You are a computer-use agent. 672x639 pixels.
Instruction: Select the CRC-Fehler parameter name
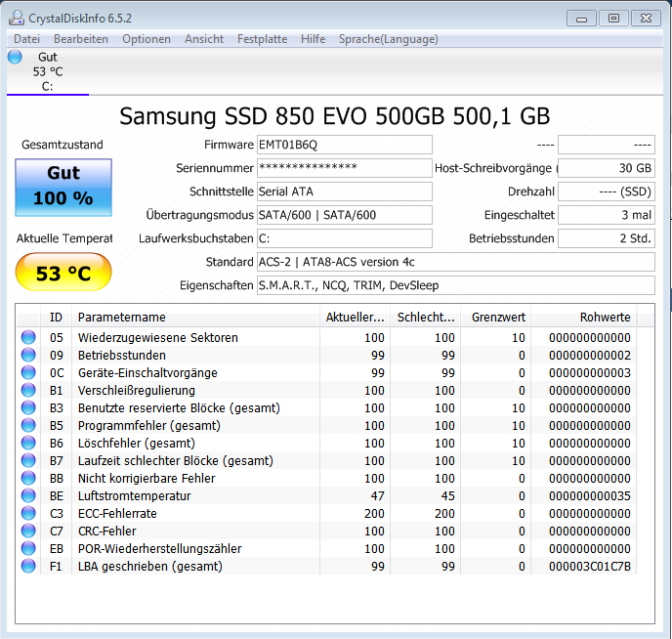point(106,531)
